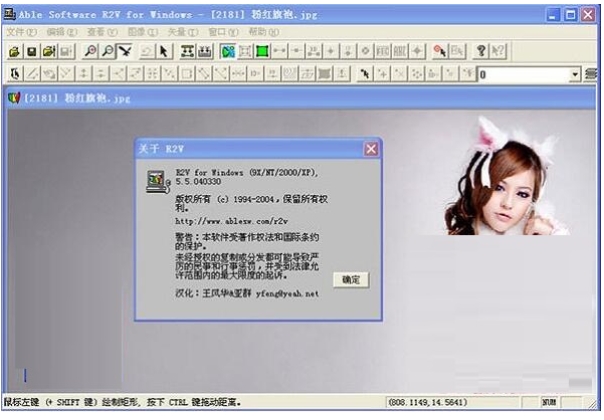
Task: Maximize the main R2V application window
Action: (x=570, y=15)
